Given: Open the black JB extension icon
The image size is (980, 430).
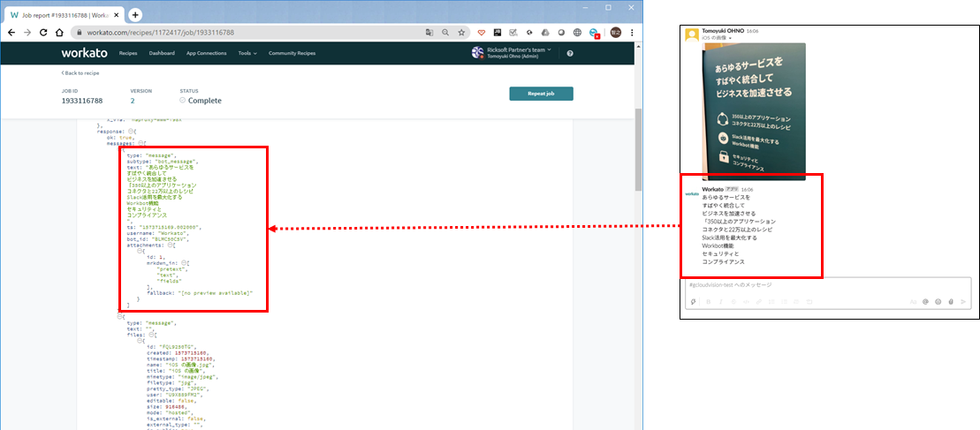Looking at the screenshot, I should click(x=498, y=32).
